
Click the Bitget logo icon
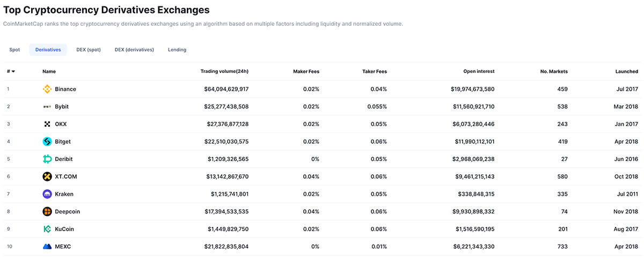47,142
